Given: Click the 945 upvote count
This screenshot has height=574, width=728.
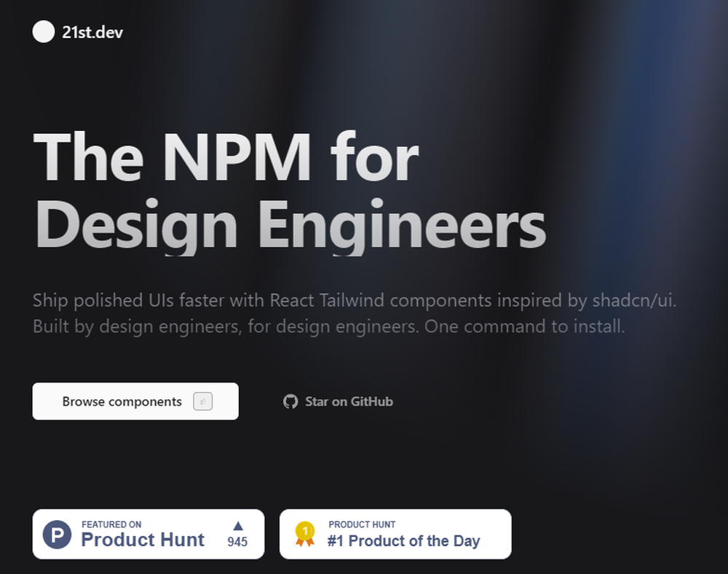Looking at the screenshot, I should tap(237, 542).
